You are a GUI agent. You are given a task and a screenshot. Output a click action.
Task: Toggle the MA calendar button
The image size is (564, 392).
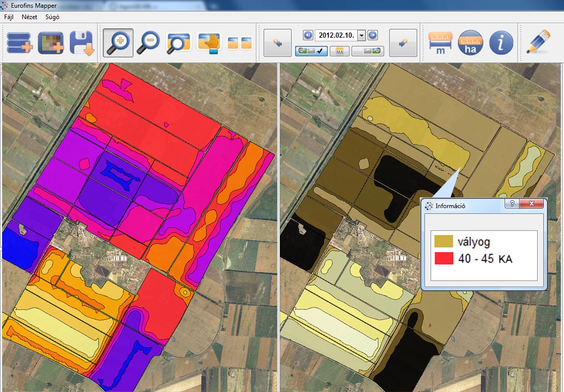(340, 51)
